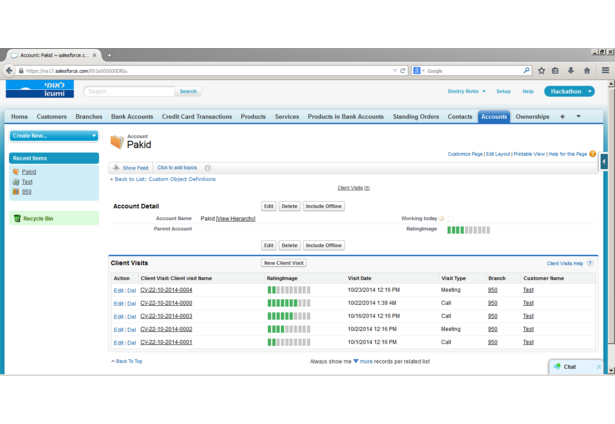
Task: Open 950 in Recent Items
Action: 27,192
